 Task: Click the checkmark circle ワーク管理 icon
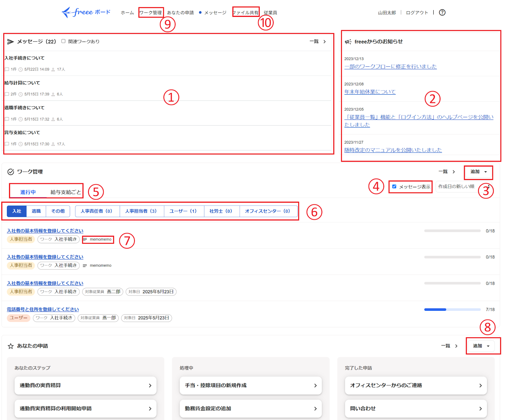11,172
